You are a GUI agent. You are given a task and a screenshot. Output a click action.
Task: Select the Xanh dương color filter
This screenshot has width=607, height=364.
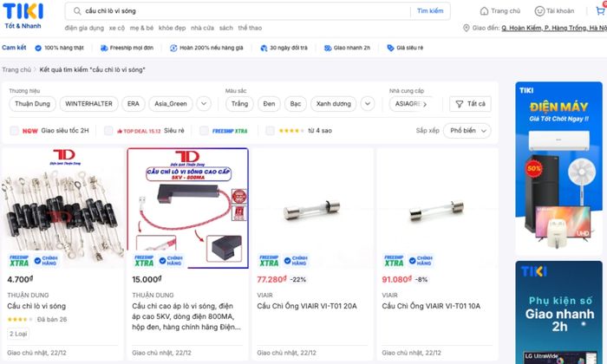pyautogui.click(x=333, y=104)
